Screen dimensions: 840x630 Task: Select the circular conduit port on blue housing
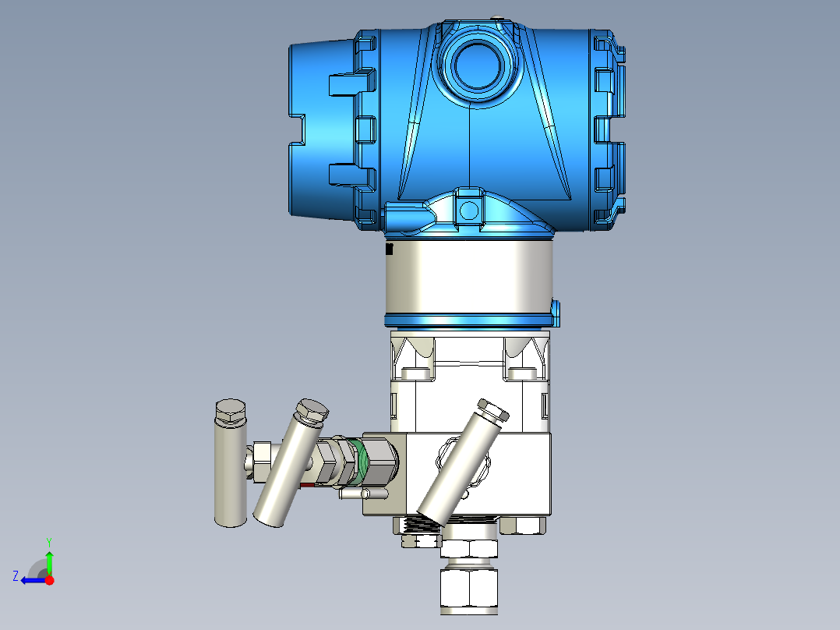[x=478, y=66]
